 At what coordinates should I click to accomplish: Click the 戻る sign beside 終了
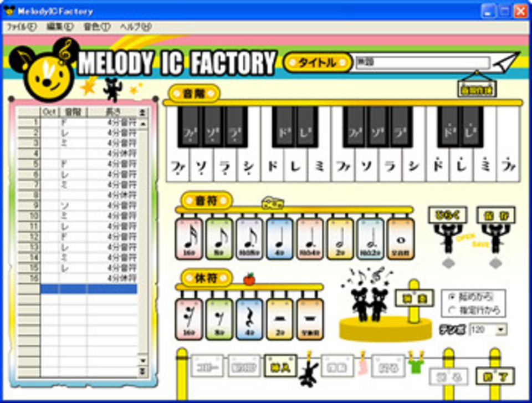point(448,376)
